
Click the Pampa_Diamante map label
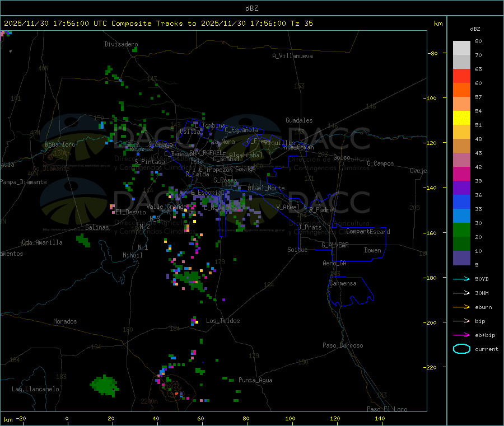pos(23,182)
